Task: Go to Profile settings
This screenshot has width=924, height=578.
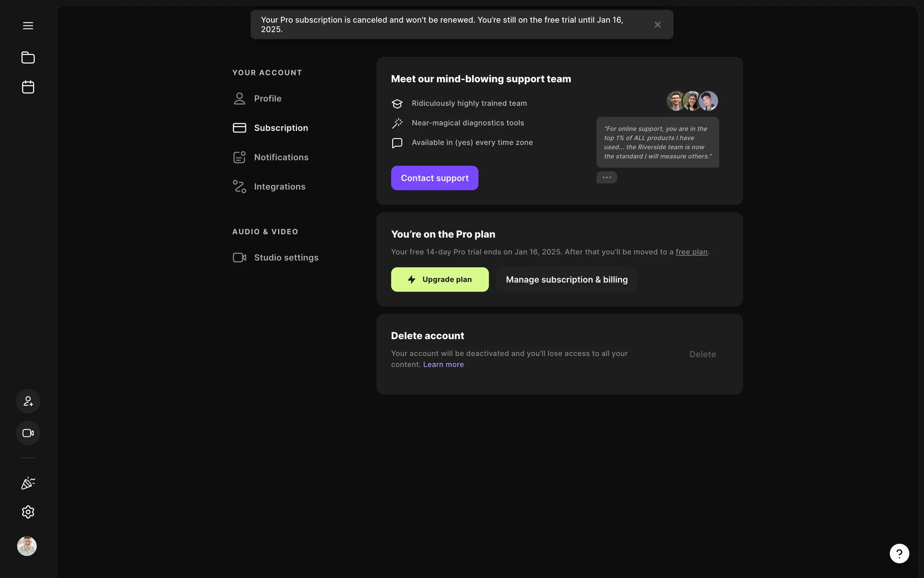Action: 268,98
